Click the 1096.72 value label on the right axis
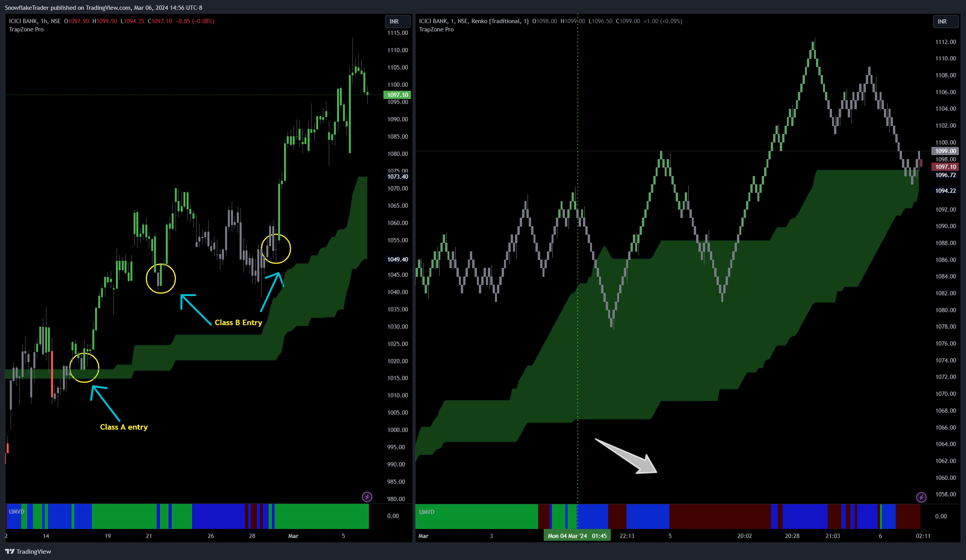The height and width of the screenshot is (560, 966). (x=945, y=175)
